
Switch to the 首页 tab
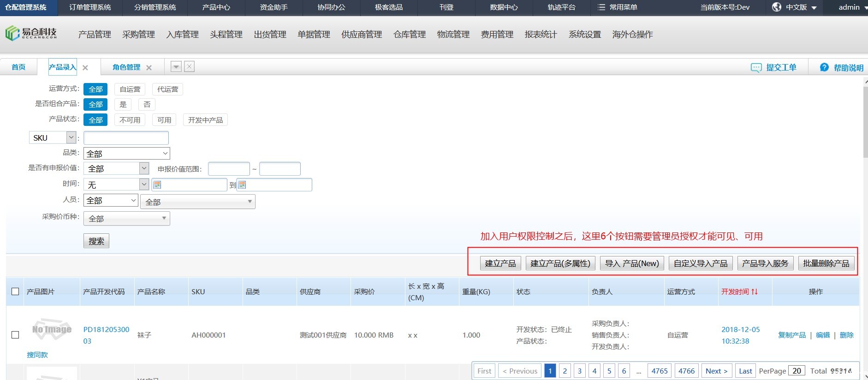click(x=18, y=67)
